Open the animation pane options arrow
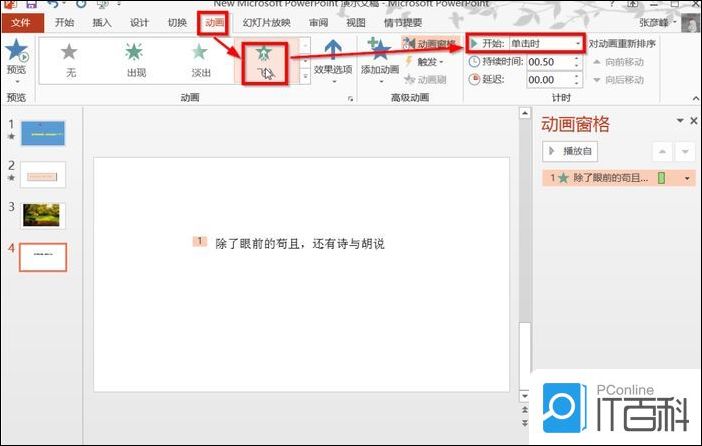This screenshot has width=702, height=446. [x=680, y=120]
